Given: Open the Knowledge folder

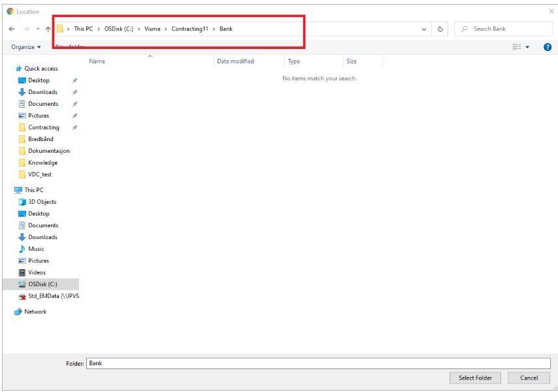Looking at the screenshot, I should click(x=42, y=163).
